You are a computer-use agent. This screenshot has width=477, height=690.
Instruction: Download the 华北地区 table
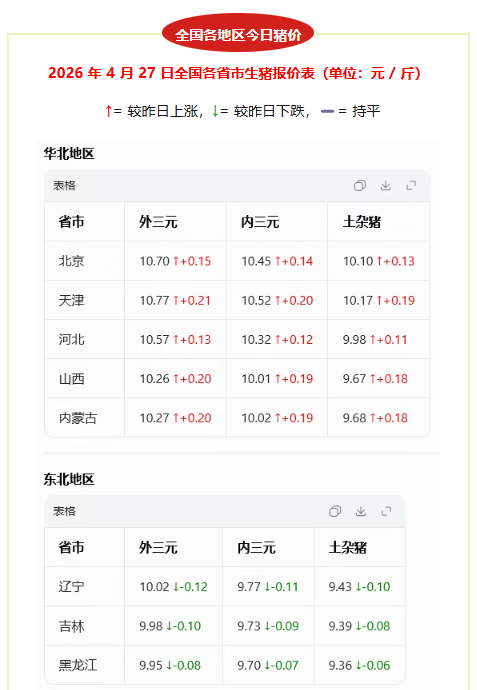coord(385,186)
